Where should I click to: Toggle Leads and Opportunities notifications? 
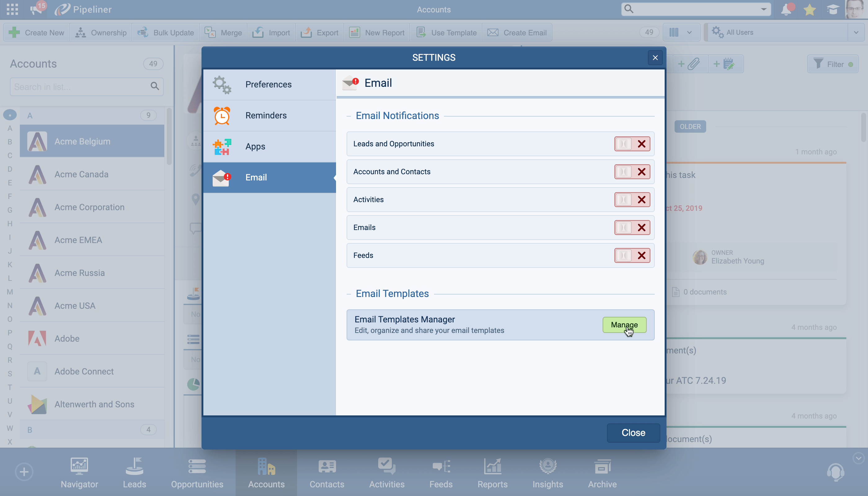point(632,144)
